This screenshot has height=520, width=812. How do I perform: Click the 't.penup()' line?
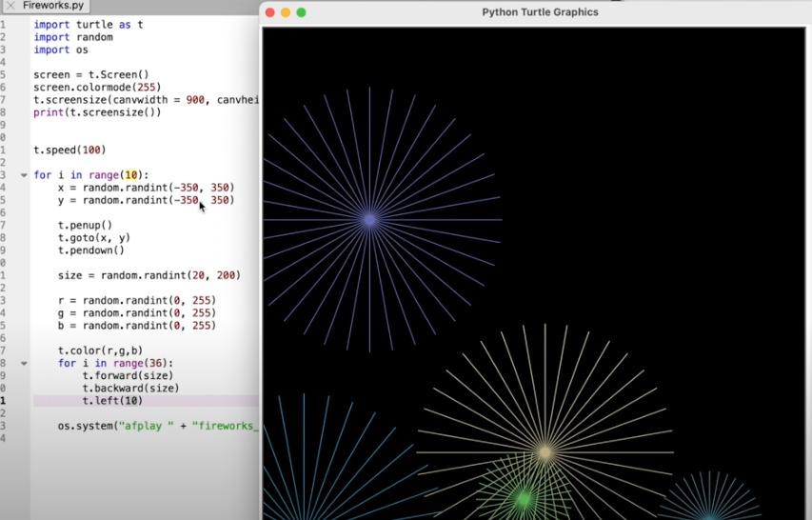click(85, 226)
